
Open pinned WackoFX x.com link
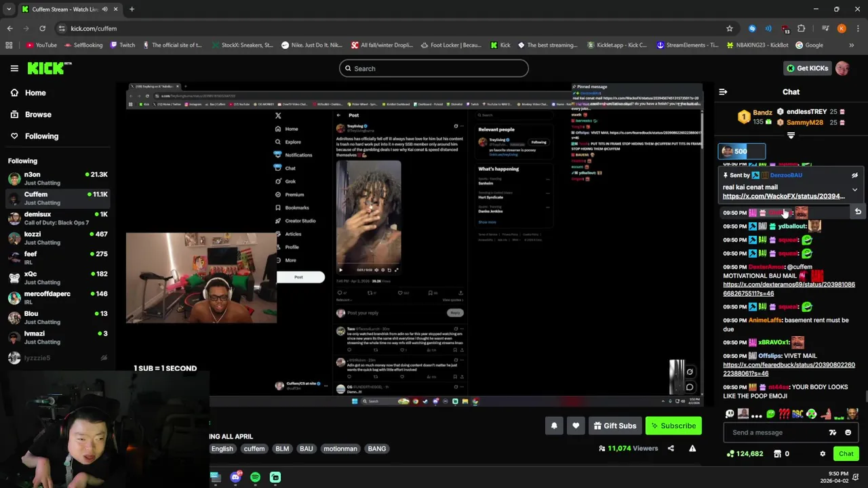(784, 196)
